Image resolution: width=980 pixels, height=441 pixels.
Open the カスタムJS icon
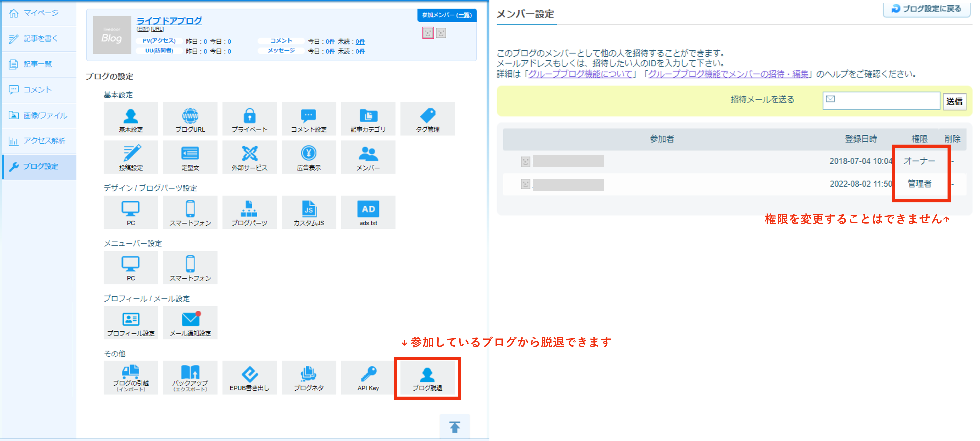coord(308,212)
